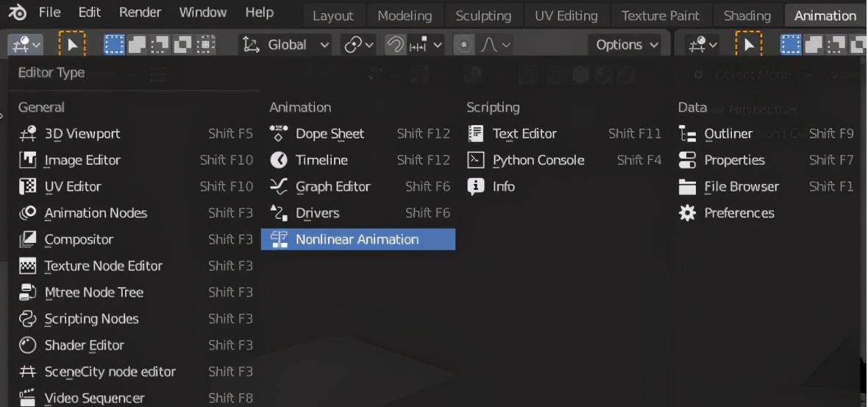The height and width of the screenshot is (407, 868).
Task: Click the Shader Editor sphere icon
Action: (x=28, y=345)
